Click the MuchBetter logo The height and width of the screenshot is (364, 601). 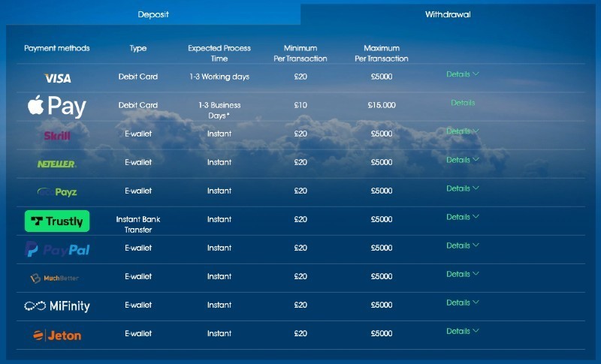point(55,278)
